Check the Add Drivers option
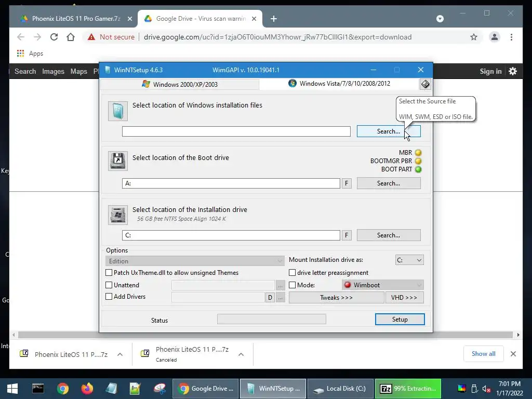Image resolution: width=532 pixels, height=399 pixels. [x=109, y=297]
